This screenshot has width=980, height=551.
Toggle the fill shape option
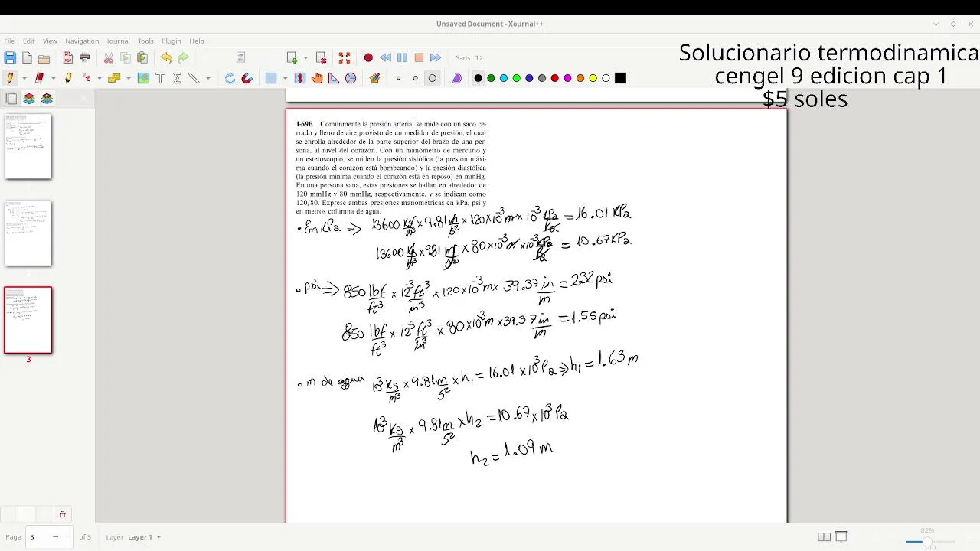pyautogui.click(x=456, y=78)
